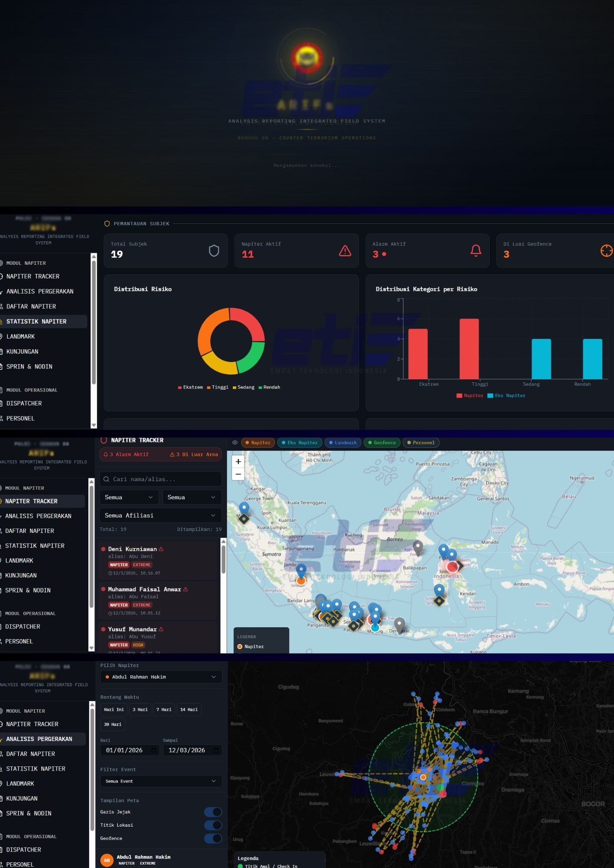Click the cyan eks napiter marker near Malang
614x868 pixels.
pos(375,628)
